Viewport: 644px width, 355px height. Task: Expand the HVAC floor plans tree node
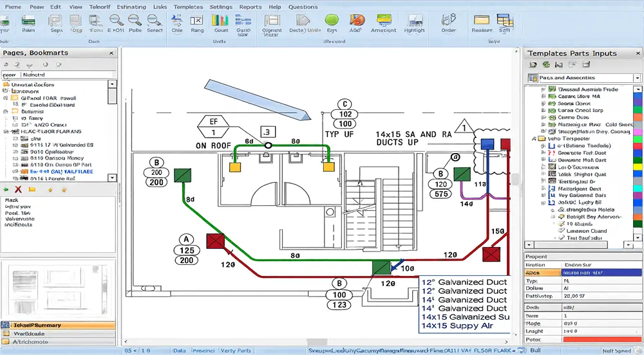click(x=6, y=131)
